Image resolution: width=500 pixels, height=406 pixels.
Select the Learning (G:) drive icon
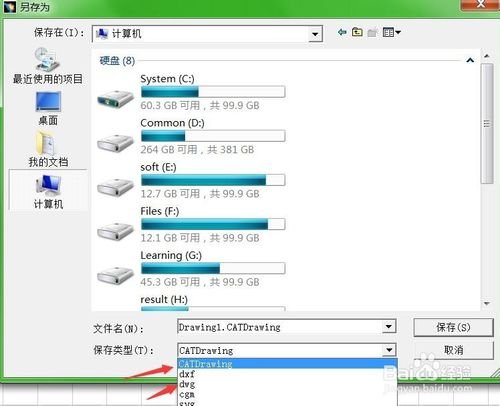pos(115,275)
